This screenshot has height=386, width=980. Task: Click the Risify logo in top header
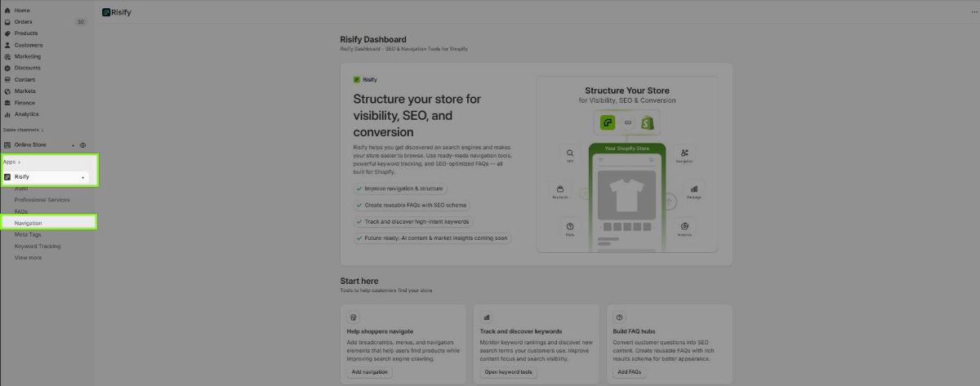coord(107,13)
